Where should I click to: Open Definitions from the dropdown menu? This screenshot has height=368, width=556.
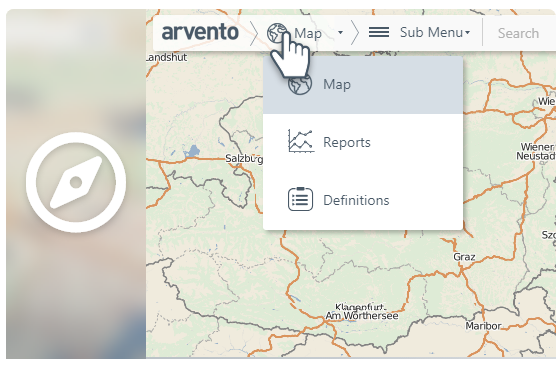363,200
